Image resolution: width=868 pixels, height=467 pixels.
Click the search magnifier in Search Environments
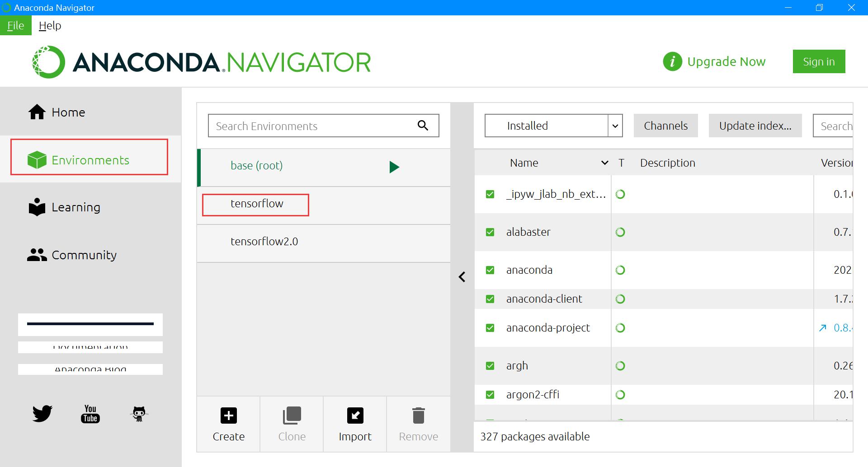tap(423, 125)
